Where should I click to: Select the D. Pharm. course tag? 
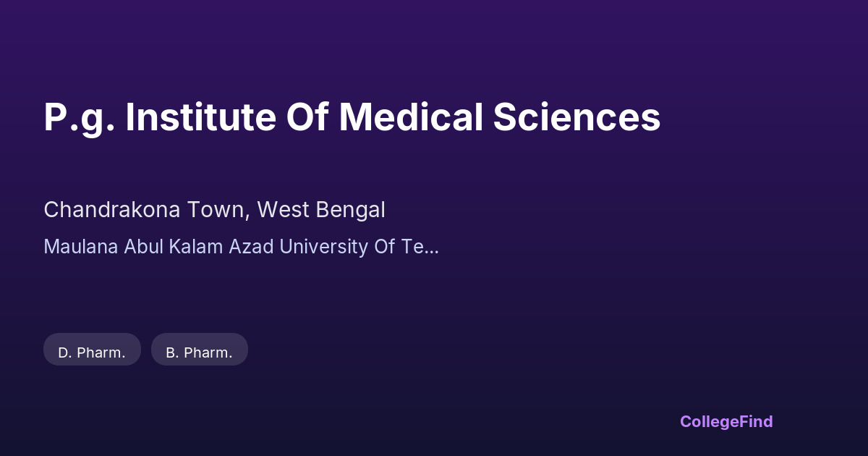(x=92, y=352)
